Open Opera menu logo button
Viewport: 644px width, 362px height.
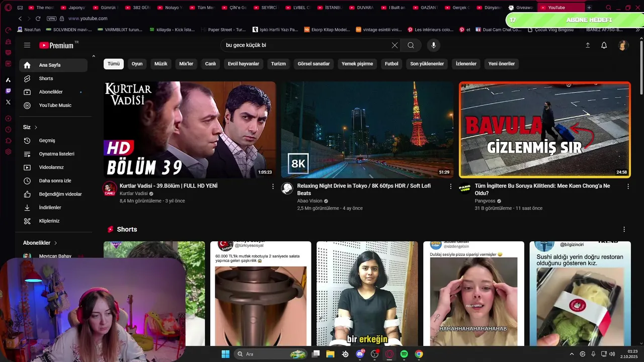[x=8, y=8]
